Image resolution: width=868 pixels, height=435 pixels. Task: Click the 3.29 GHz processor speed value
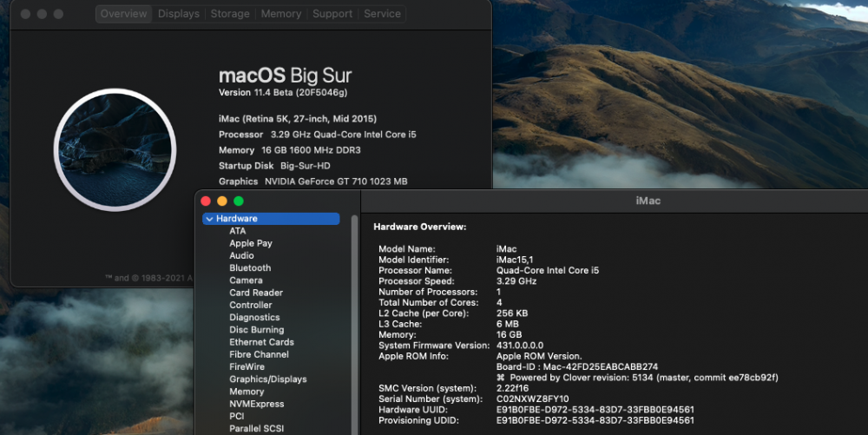click(516, 281)
